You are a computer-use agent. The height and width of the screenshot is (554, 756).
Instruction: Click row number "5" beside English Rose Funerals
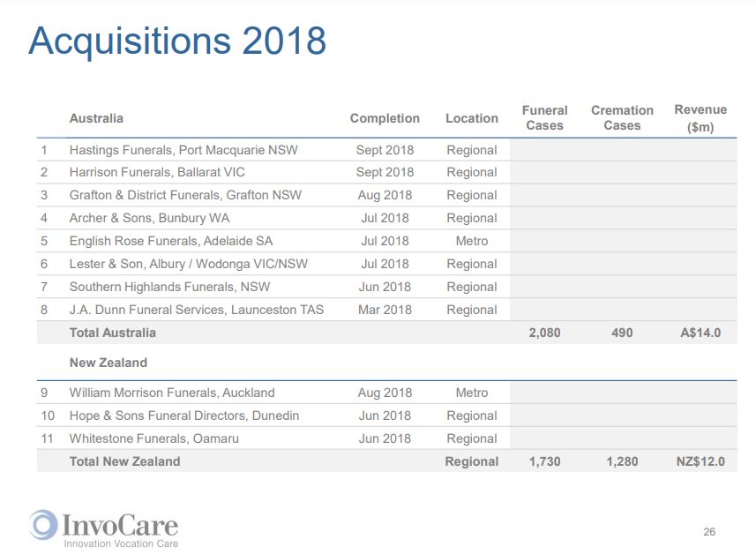click(44, 241)
